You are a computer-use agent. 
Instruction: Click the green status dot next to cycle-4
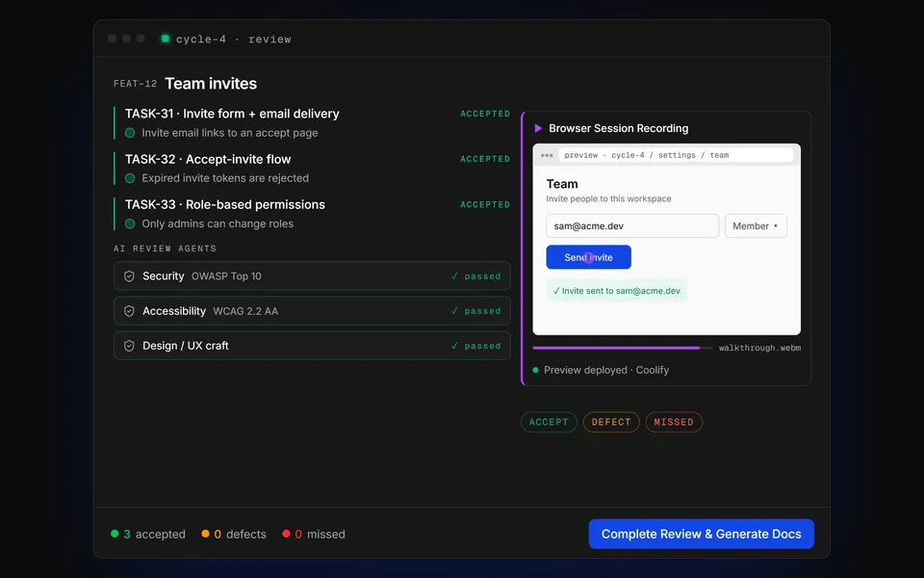165,39
